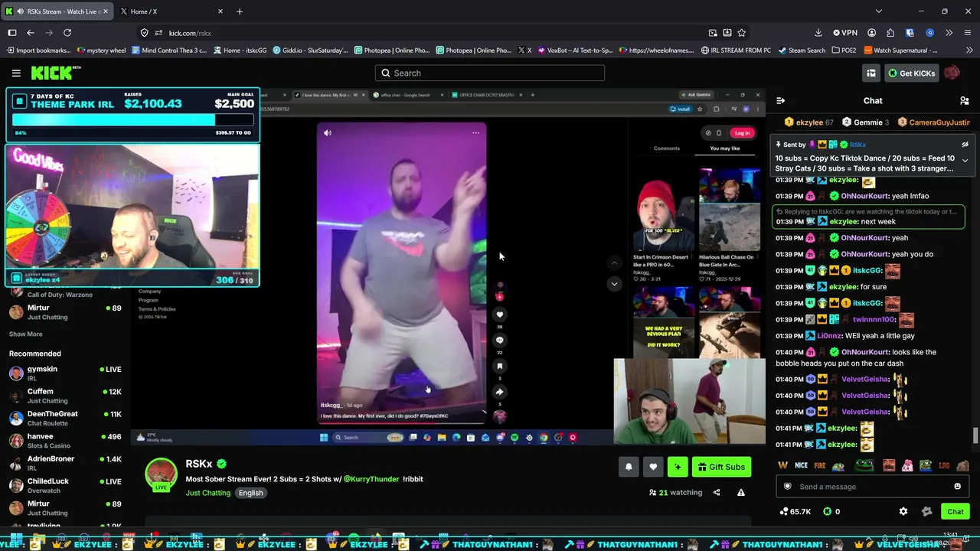This screenshot has width=980, height=551.
Task: Type in the Send a message field
Action: click(871, 487)
